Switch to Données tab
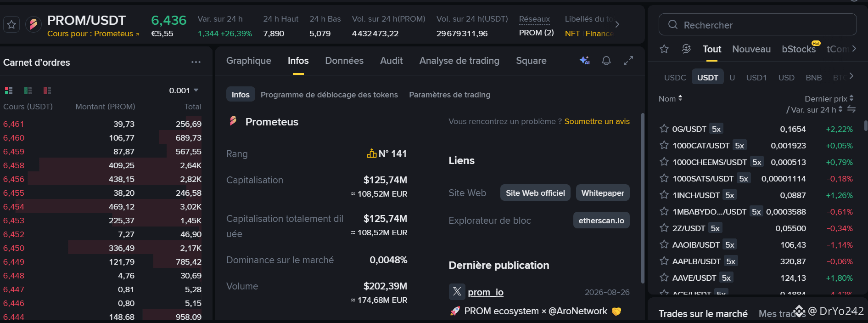Viewport: 868px width, 323px height. 344,61
